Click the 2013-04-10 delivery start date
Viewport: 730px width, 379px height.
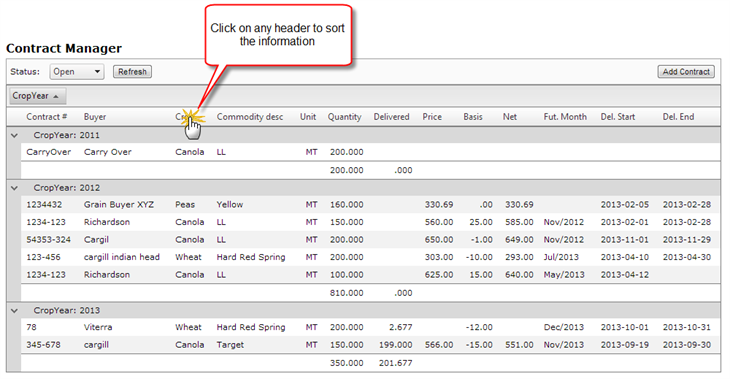point(624,257)
